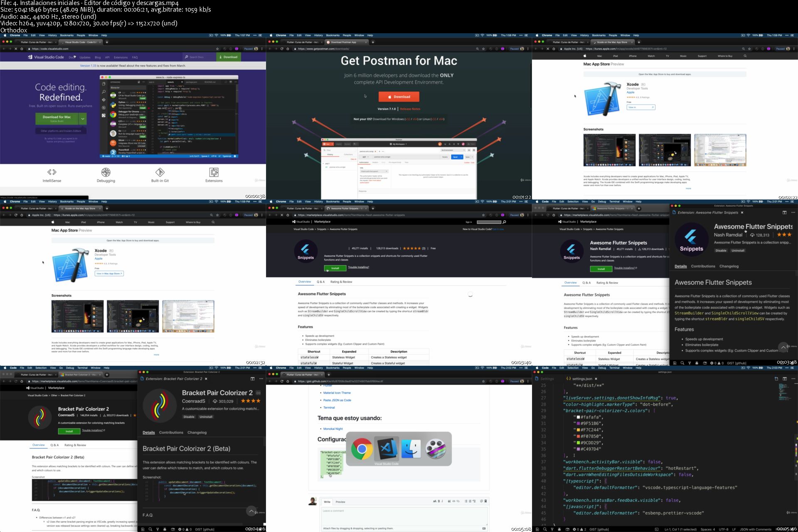Open the Release Notes link on the Postman page
This screenshot has height=532, width=798.
pos(410,109)
